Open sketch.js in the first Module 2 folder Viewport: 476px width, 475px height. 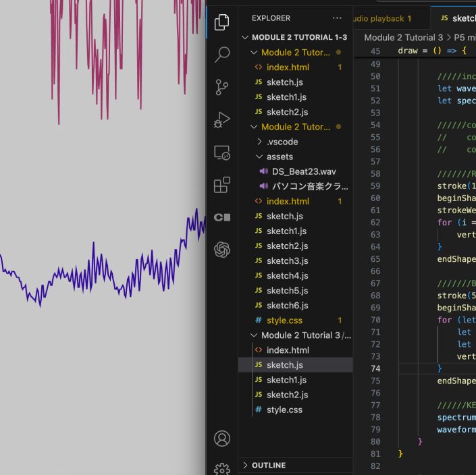(x=295, y=82)
